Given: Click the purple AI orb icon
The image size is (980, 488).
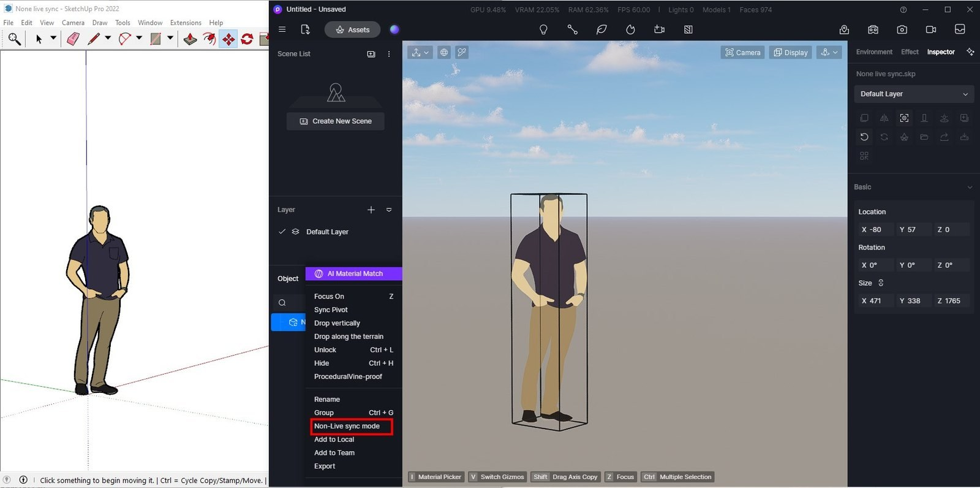Looking at the screenshot, I should (394, 29).
